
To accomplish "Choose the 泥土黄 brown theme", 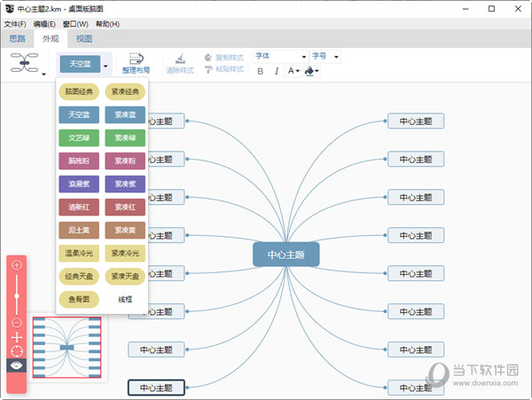I will tap(79, 230).
